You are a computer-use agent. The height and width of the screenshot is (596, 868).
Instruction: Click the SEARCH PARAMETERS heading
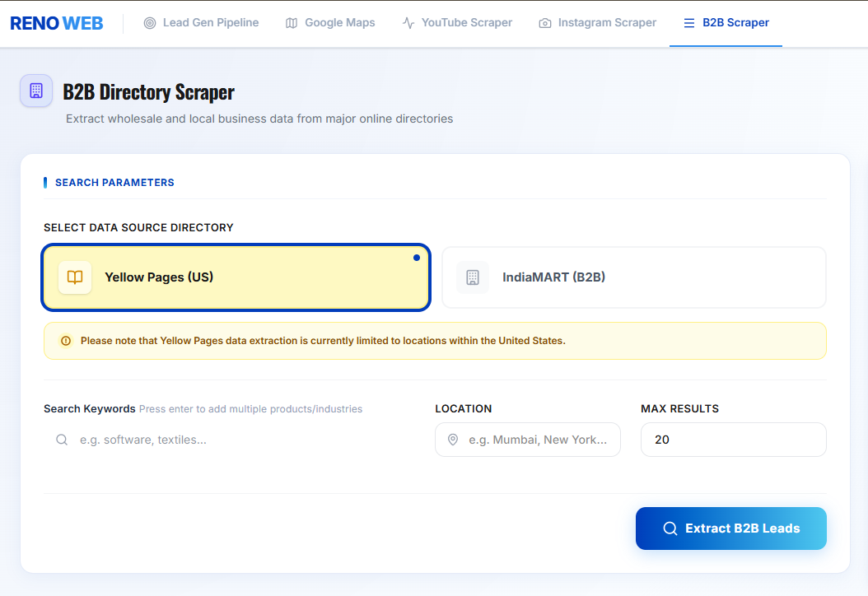pyautogui.click(x=114, y=183)
